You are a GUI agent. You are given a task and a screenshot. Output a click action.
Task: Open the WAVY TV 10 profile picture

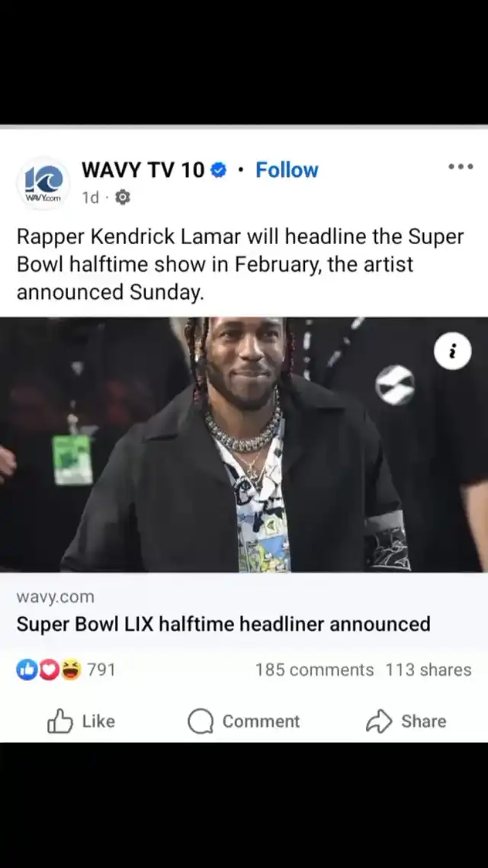tap(43, 182)
